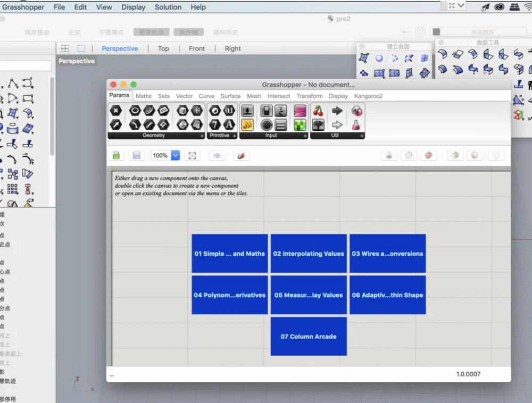Screen dimensions: 532x403
Task: Click the Open file icon in canvas toolbar
Action: click(116, 156)
